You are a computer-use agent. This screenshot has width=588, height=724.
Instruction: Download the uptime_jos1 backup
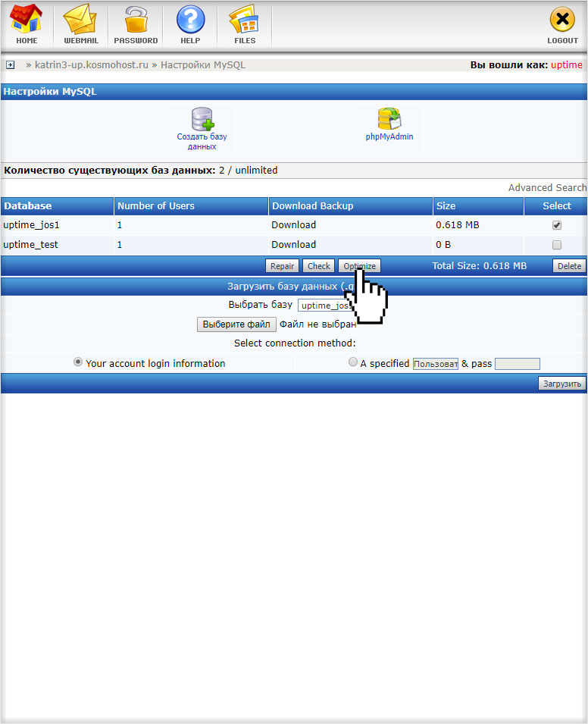click(x=293, y=225)
